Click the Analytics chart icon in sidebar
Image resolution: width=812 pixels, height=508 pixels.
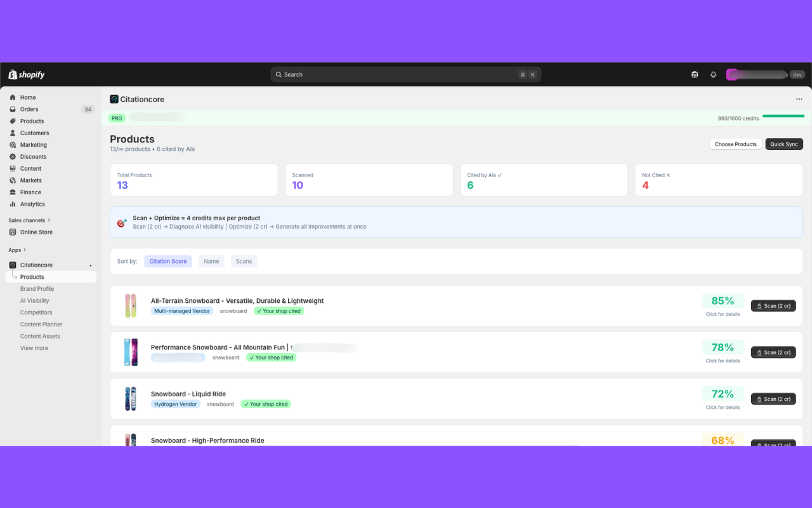(x=13, y=204)
